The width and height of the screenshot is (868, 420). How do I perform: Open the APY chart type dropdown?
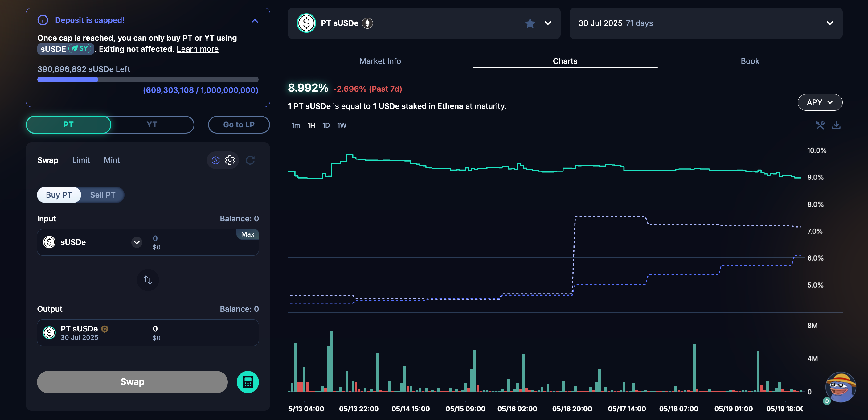(x=820, y=102)
